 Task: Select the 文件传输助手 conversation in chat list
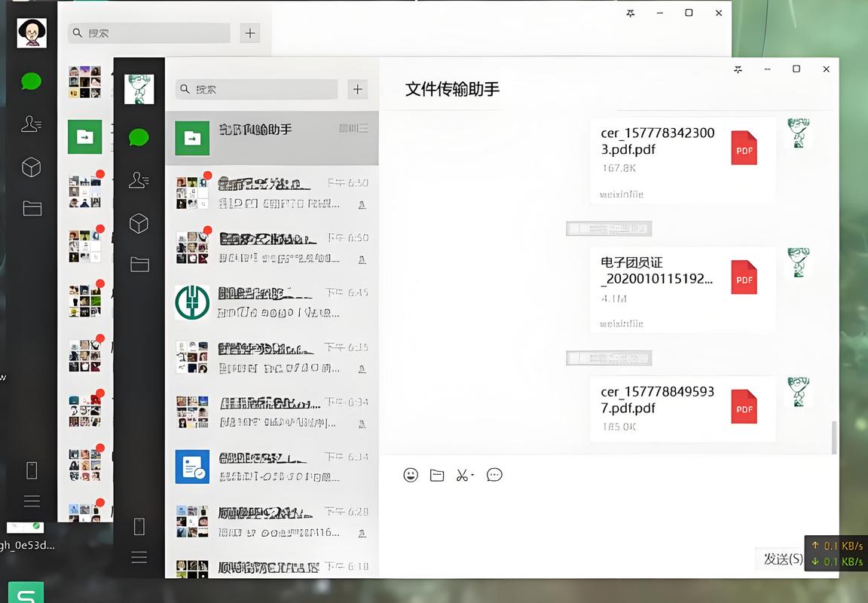[x=272, y=138]
